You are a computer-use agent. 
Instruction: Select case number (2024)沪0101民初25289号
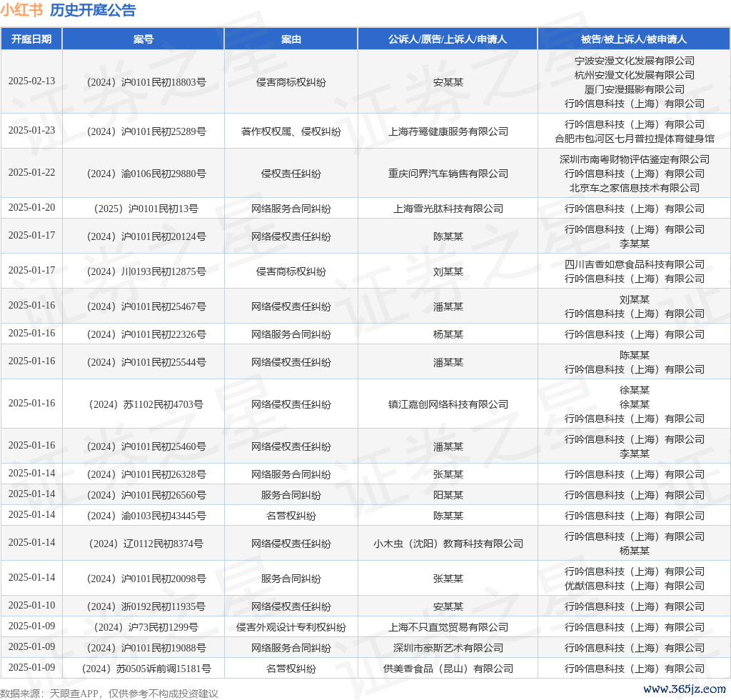pyautogui.click(x=146, y=131)
